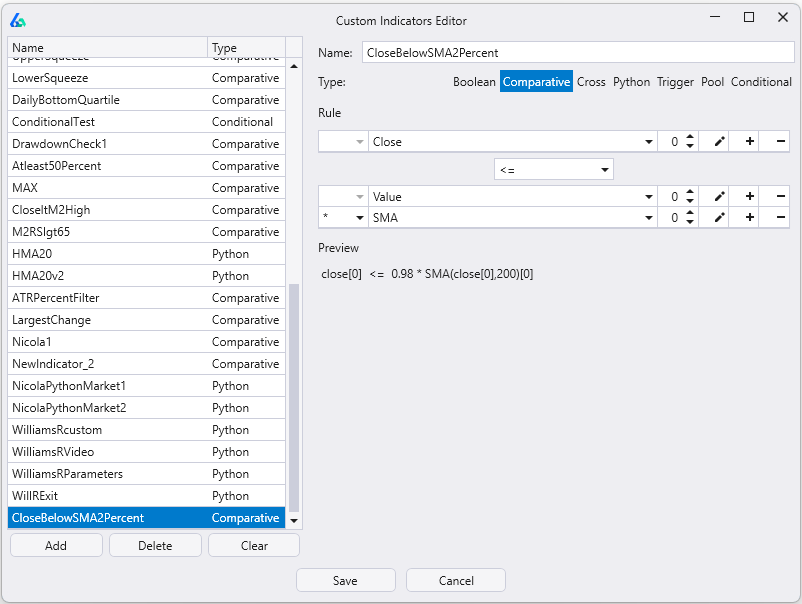802x604 pixels.
Task: Open the multiplication operator dropdown beside SMA
Action: (x=343, y=217)
